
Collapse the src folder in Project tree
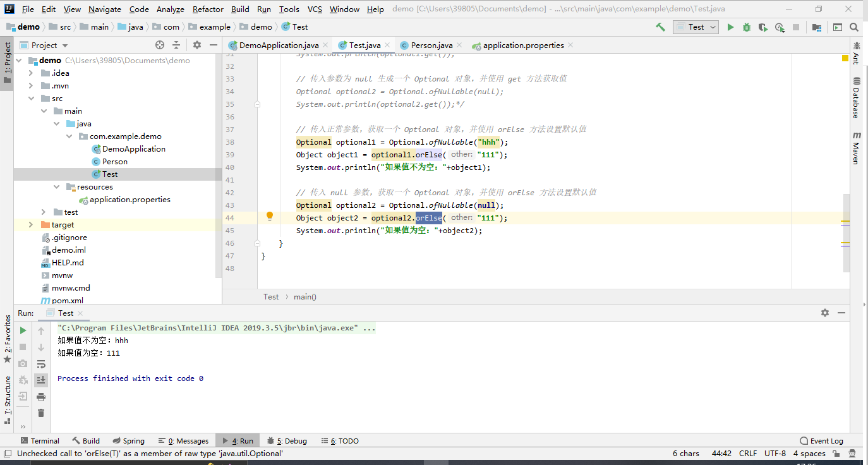(x=32, y=98)
